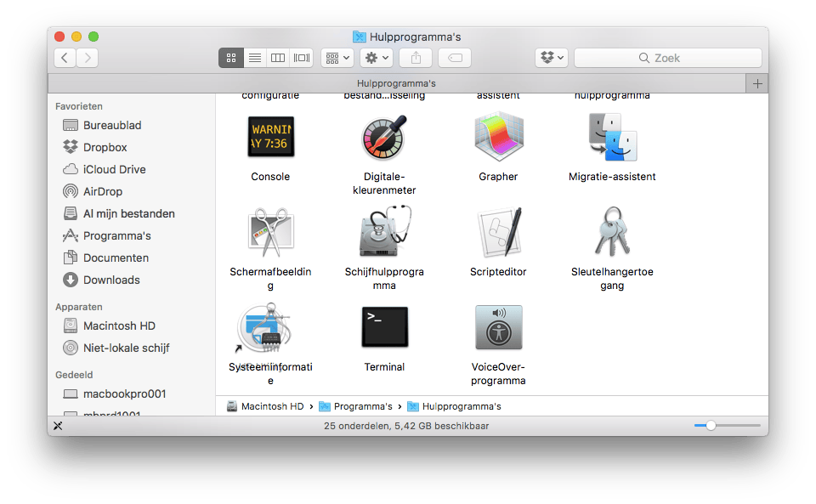Switch to icon view
This screenshot has width=816, height=504.
231,58
